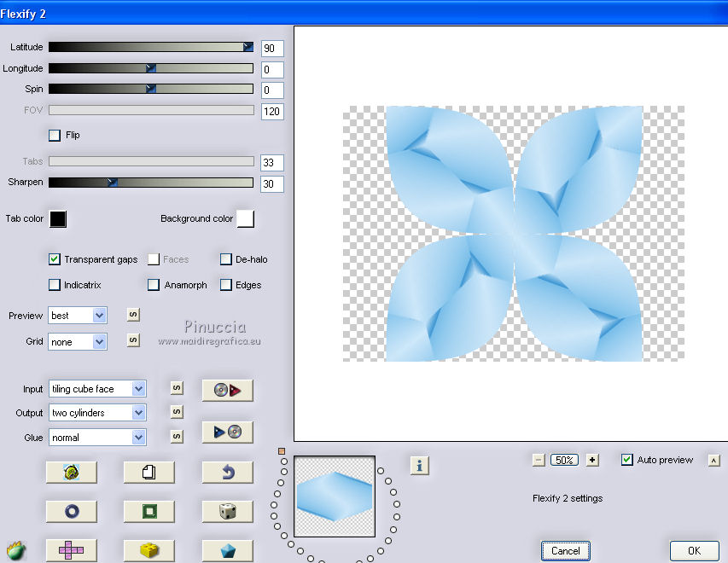Click the blue petals preview image

click(x=514, y=234)
